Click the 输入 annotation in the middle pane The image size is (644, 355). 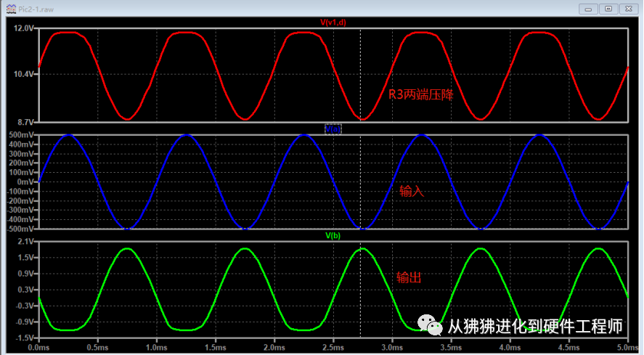click(412, 191)
